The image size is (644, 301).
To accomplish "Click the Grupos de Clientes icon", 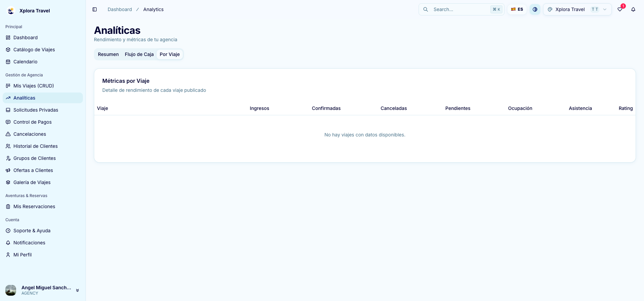I will pos(8,158).
